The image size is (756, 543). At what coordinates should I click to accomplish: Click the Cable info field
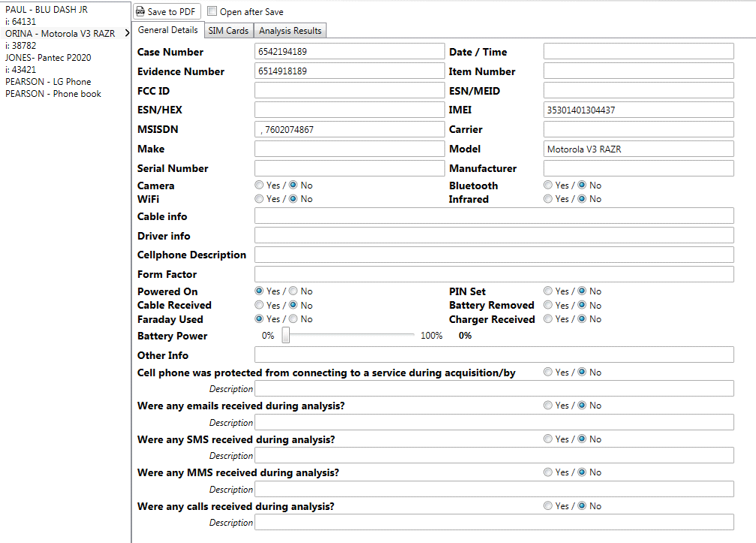tap(494, 216)
